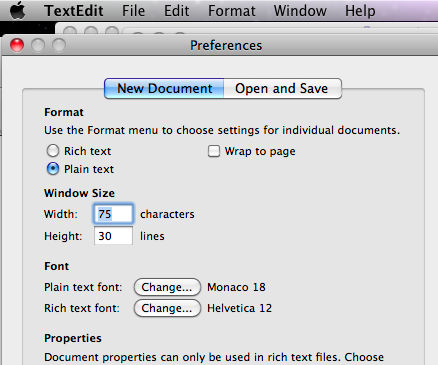The height and width of the screenshot is (365, 438).
Task: Switch to the Open and Save tab
Action: point(282,88)
